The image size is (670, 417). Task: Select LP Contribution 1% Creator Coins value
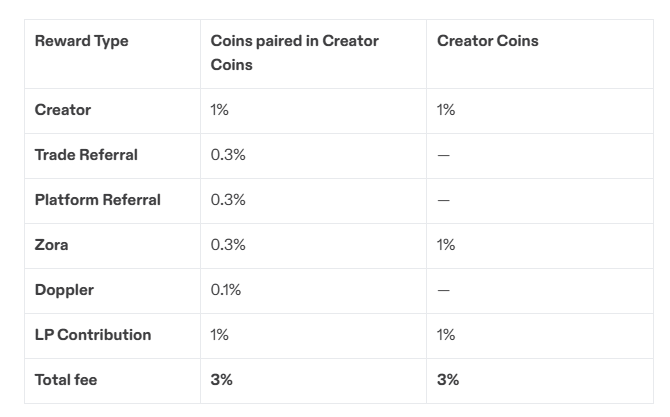tap(446, 335)
